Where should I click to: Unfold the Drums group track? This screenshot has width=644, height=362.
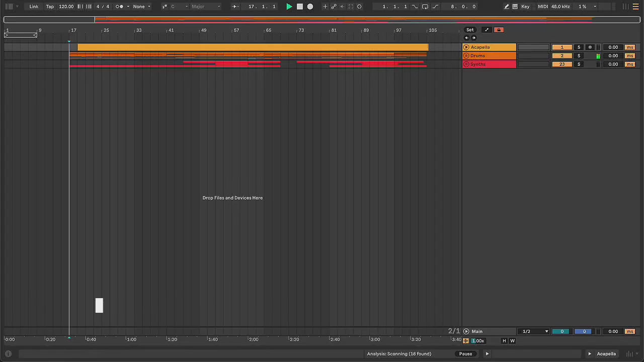466,56
